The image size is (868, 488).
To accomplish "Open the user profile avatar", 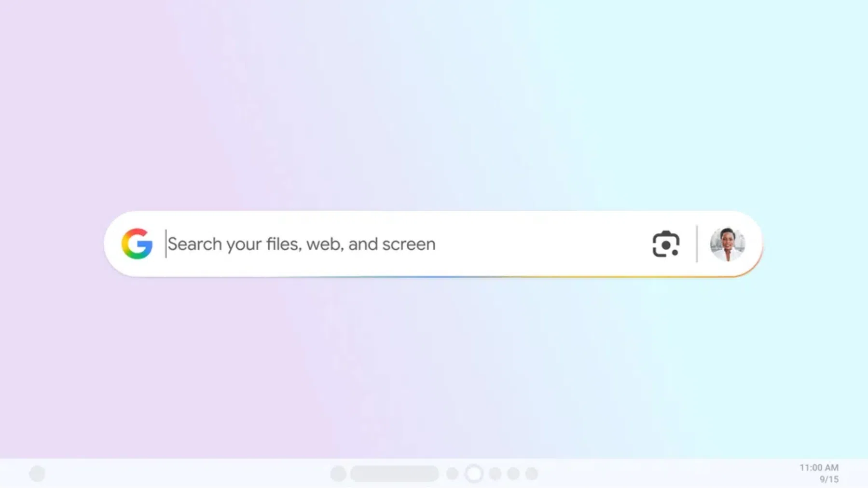I will (x=727, y=244).
